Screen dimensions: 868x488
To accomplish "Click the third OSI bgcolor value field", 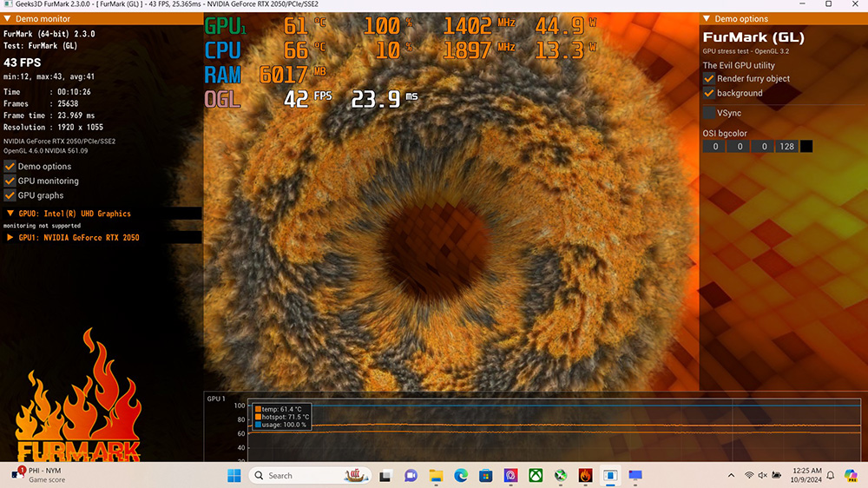I will 764,146.
